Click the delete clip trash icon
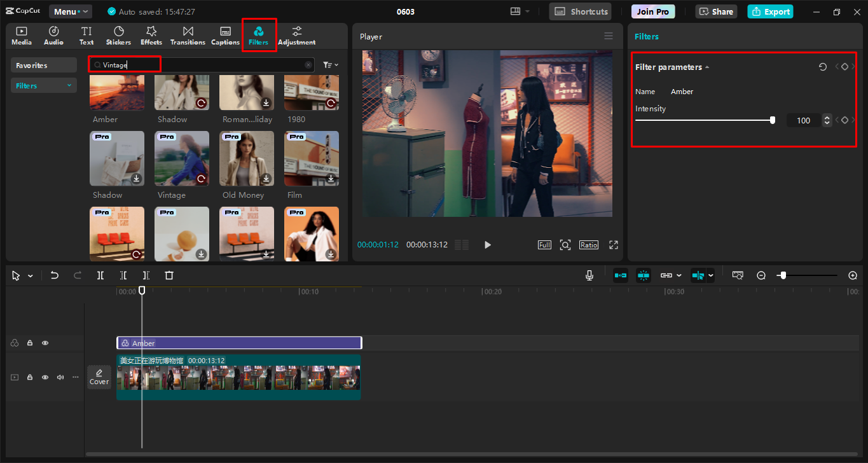Image resolution: width=868 pixels, height=463 pixels. [169, 275]
